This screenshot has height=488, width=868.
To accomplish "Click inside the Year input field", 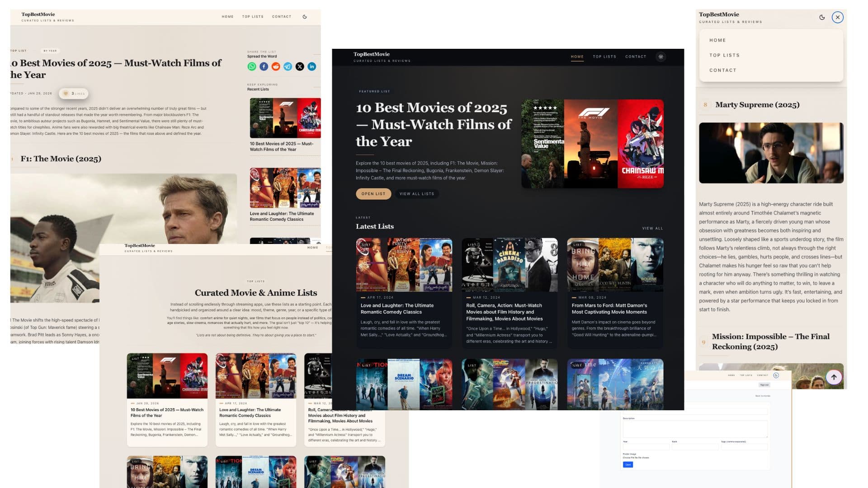I will 646,446.
